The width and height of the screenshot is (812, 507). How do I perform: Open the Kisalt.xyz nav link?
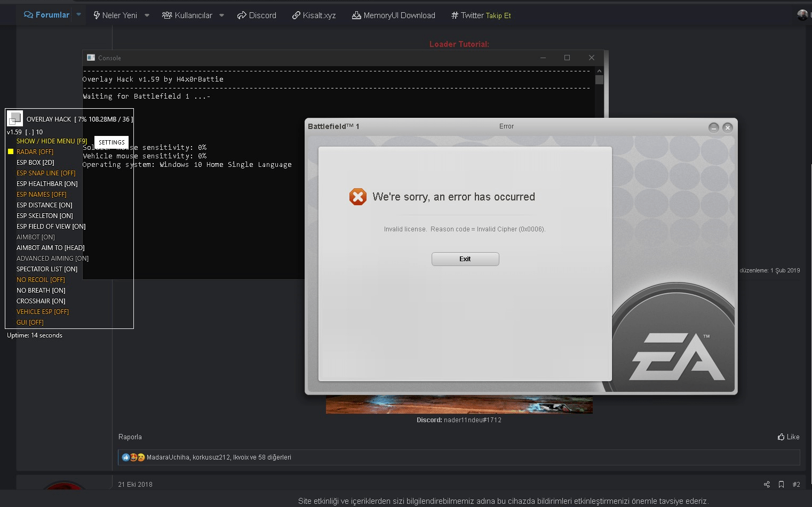(314, 15)
